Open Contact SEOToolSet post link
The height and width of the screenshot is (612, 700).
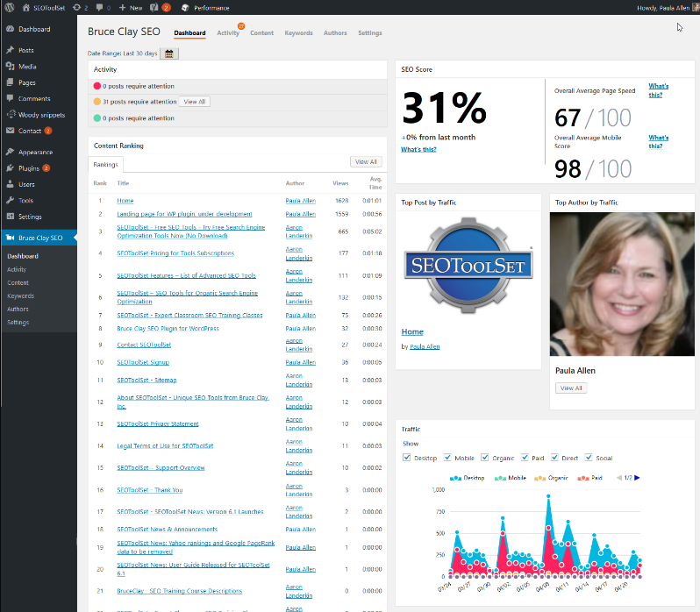[x=144, y=345]
